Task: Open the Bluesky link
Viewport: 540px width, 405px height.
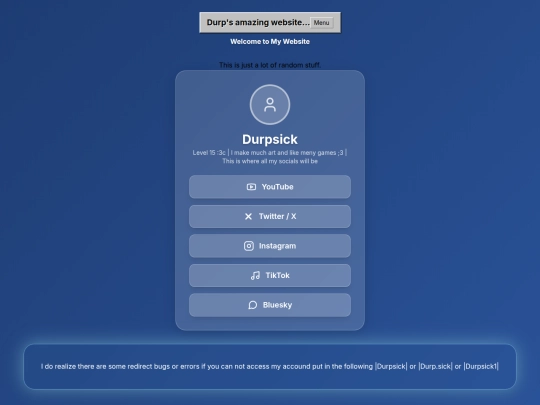Action: 270,305
